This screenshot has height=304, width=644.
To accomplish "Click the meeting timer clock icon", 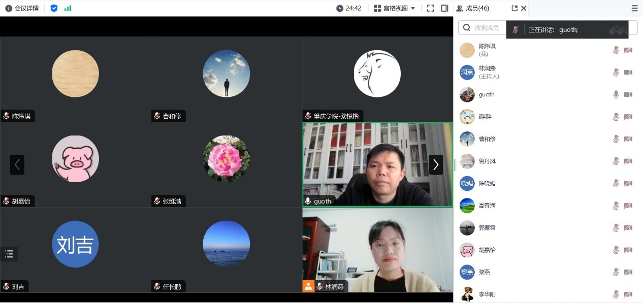I will point(340,8).
